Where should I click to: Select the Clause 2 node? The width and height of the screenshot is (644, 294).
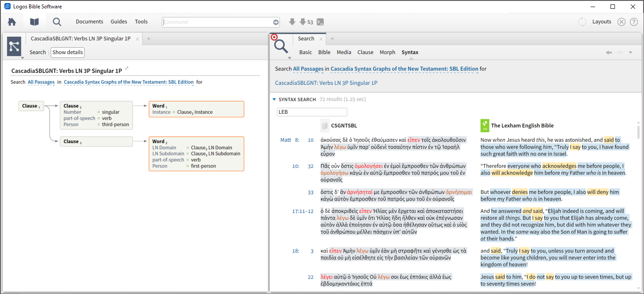pos(96,115)
